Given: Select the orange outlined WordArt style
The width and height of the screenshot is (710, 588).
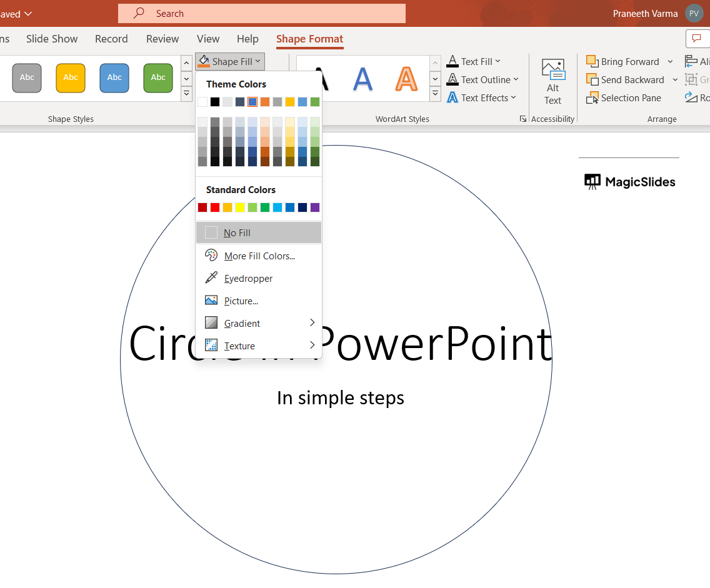Looking at the screenshot, I should (x=406, y=79).
